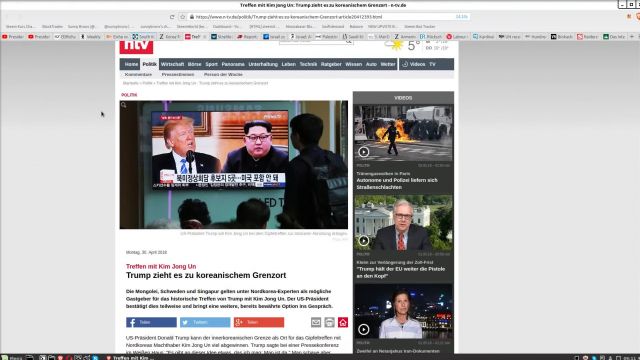Viewport: 640px width, 360px height.
Task: Click the 'Treffen mit Kim Jong Un' kicker
Action: 161,266
